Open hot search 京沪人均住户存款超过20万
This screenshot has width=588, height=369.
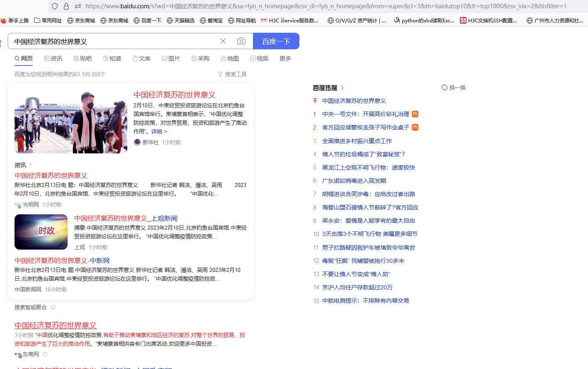[x=357, y=287]
